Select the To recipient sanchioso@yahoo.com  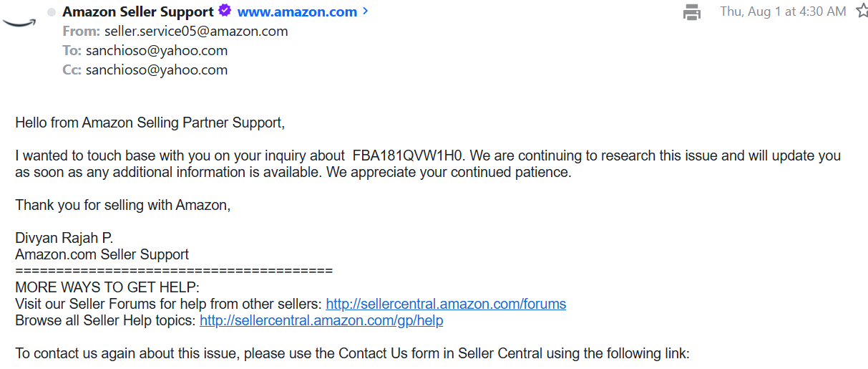(x=157, y=51)
